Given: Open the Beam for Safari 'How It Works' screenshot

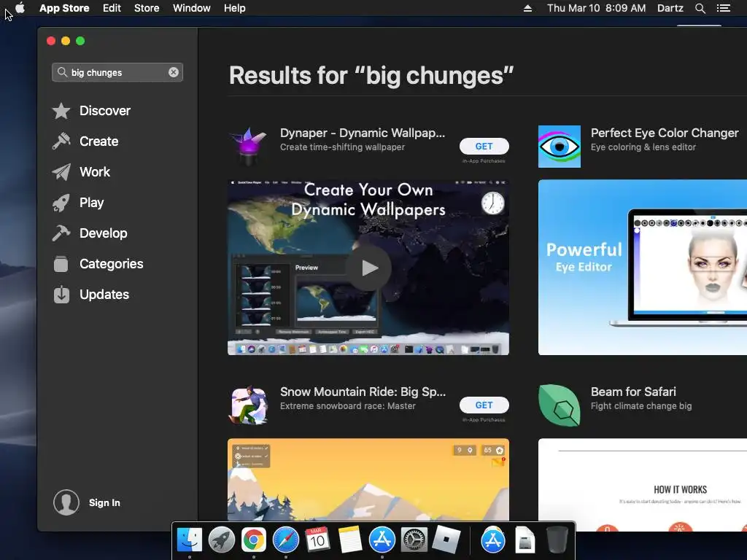Looking at the screenshot, I should pos(643,485).
